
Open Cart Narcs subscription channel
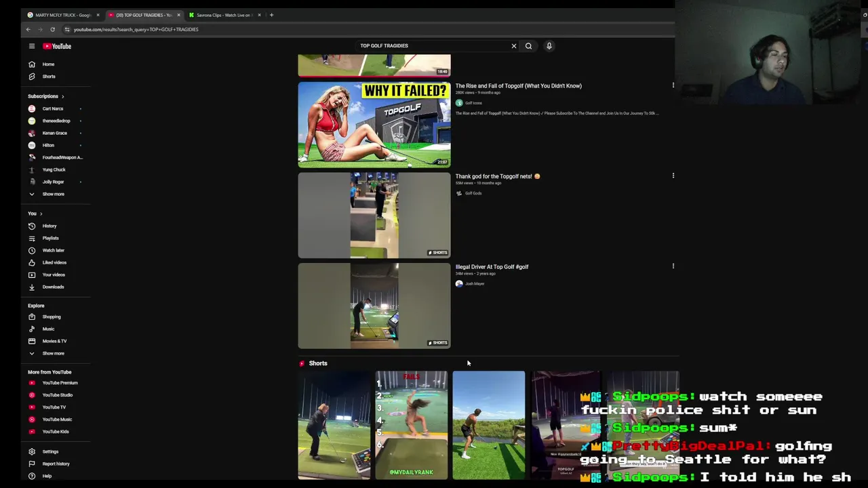(53, 108)
